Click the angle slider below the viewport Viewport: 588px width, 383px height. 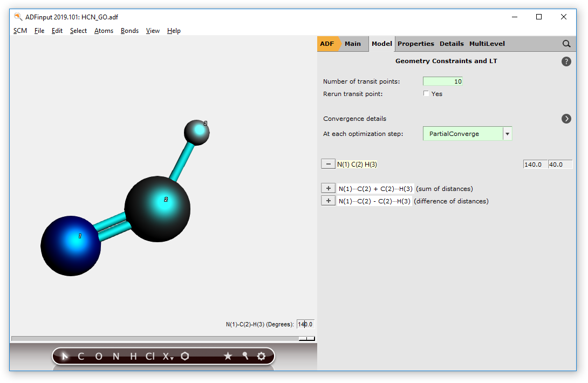point(163,338)
